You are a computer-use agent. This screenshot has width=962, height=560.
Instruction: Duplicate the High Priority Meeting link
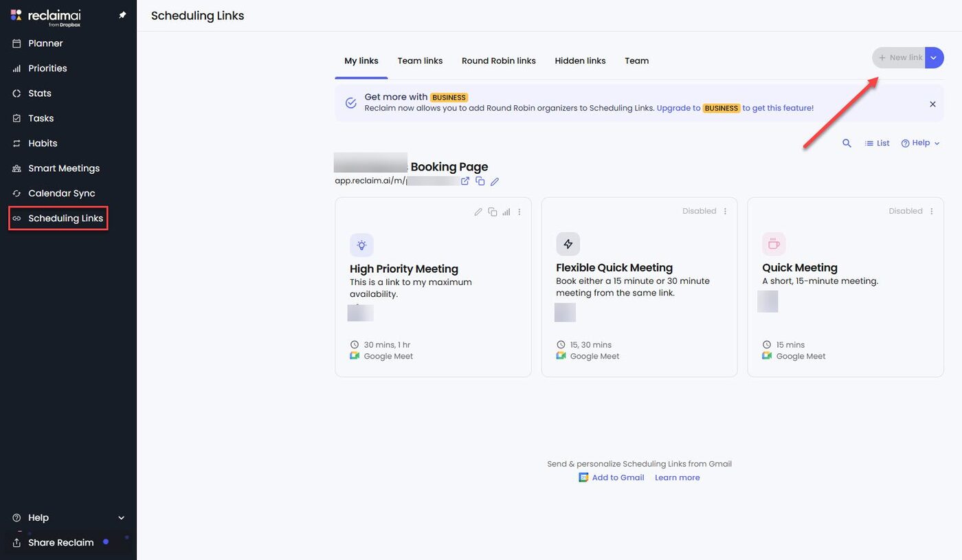point(492,212)
